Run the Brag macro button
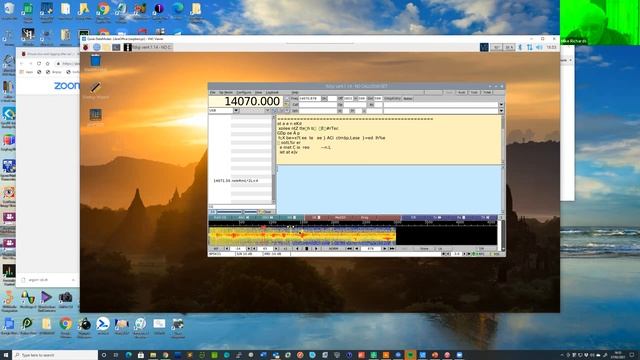Viewport: 640px width, 360px height. point(364,218)
